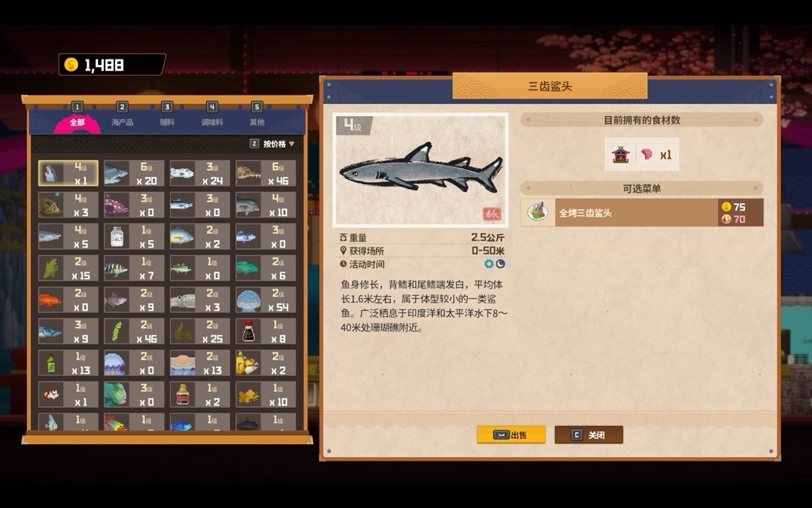Select the 全烤三齿鲨头 menu recipe

(x=641, y=212)
